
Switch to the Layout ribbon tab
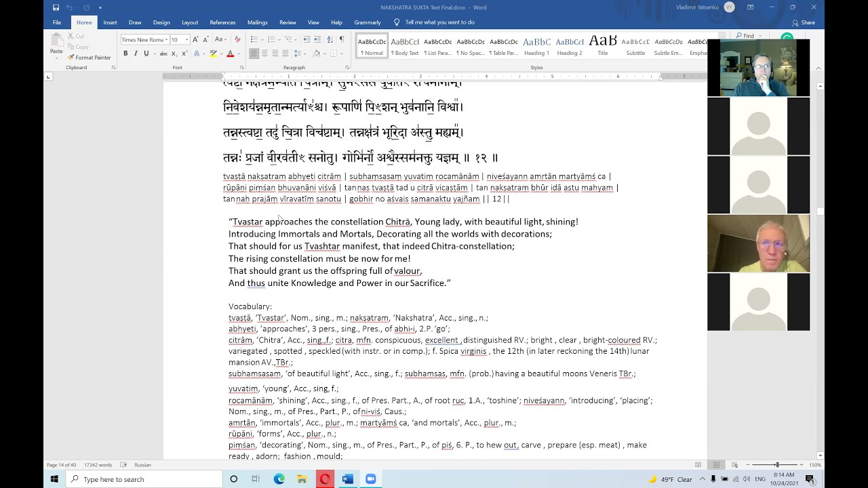[x=190, y=22]
